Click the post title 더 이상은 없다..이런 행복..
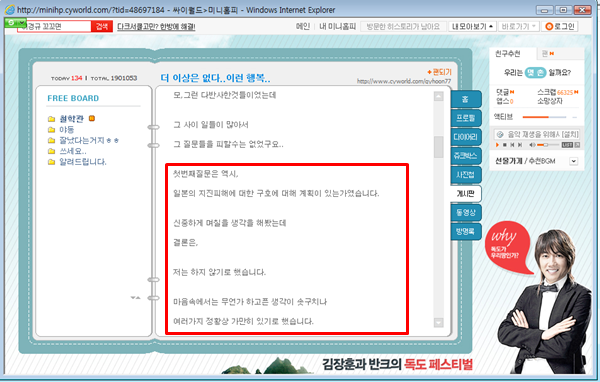The width and height of the screenshot is (600, 382). [x=215, y=78]
